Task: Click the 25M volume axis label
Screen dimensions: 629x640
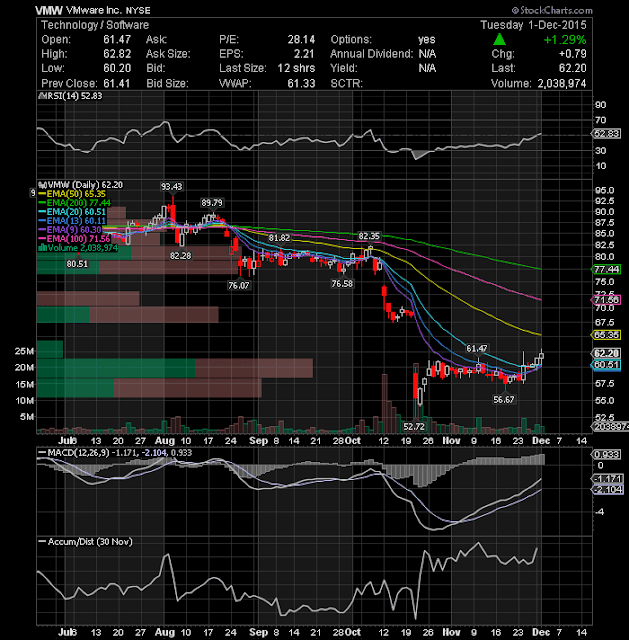Action: click(x=24, y=351)
